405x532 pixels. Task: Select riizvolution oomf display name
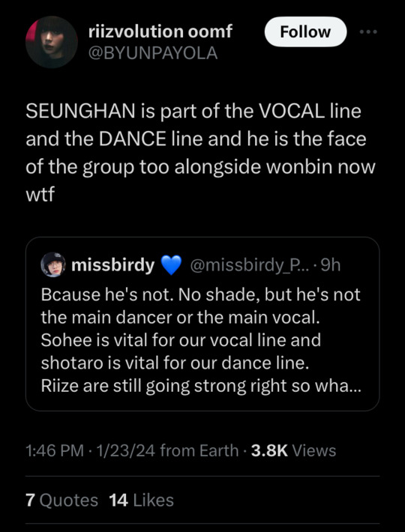pyautogui.click(x=160, y=31)
